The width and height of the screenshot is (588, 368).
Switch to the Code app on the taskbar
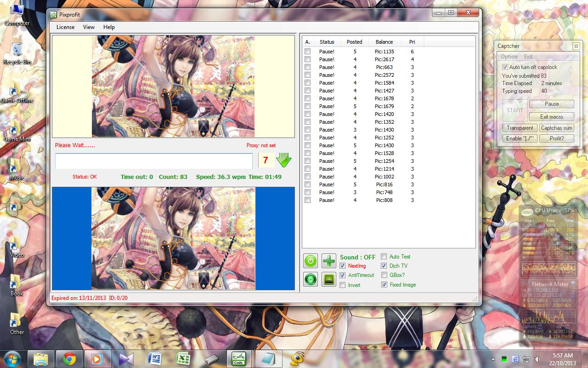click(238, 358)
